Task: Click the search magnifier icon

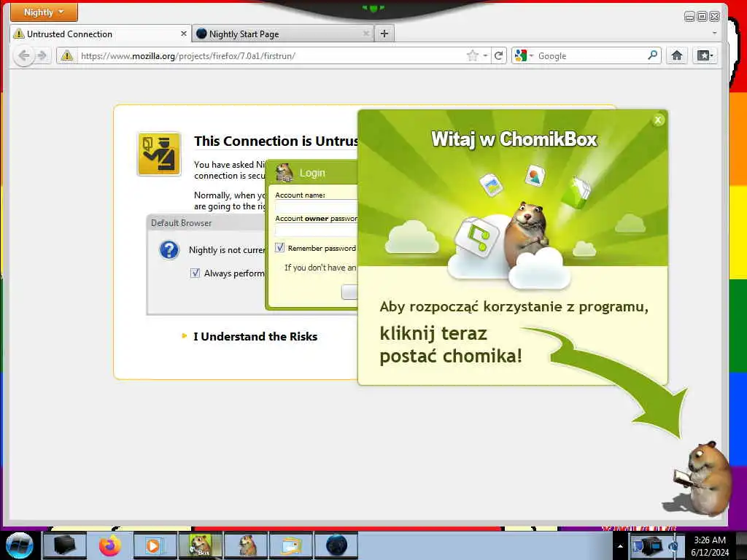Action: (653, 55)
